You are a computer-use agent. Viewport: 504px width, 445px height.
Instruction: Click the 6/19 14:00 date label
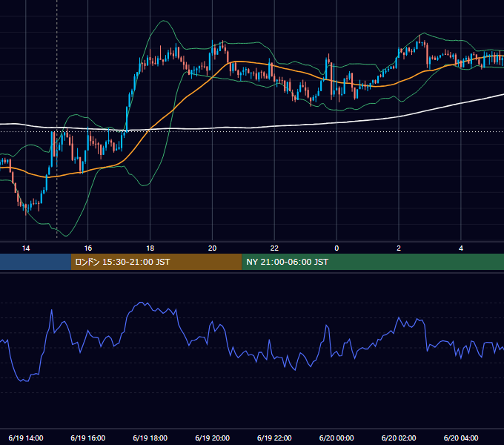26,438
